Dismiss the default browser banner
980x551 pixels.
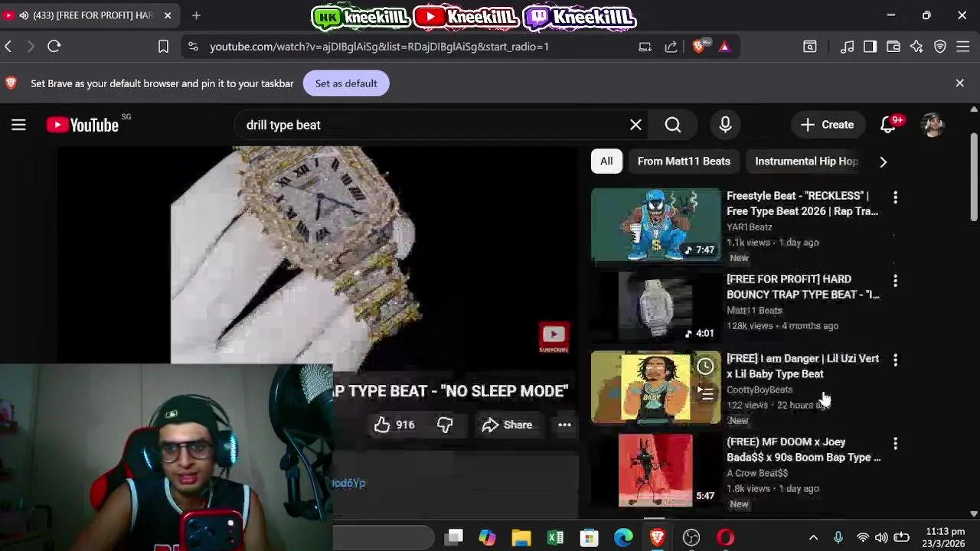[959, 83]
